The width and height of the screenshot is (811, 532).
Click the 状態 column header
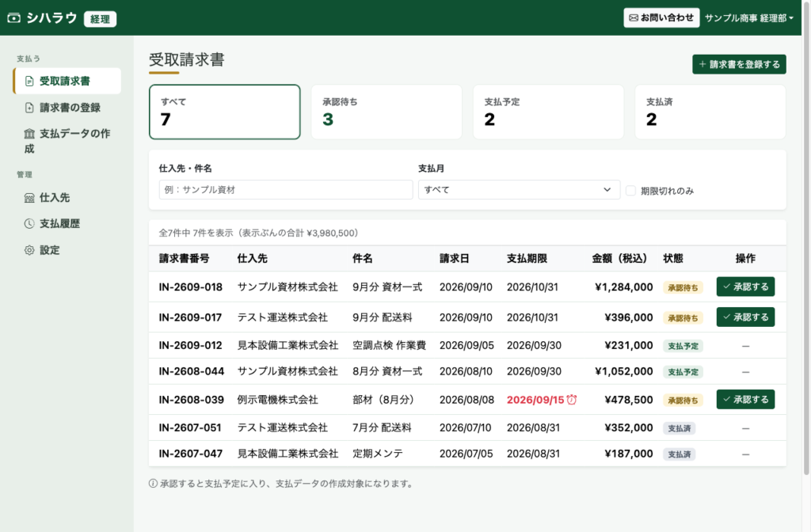673,259
